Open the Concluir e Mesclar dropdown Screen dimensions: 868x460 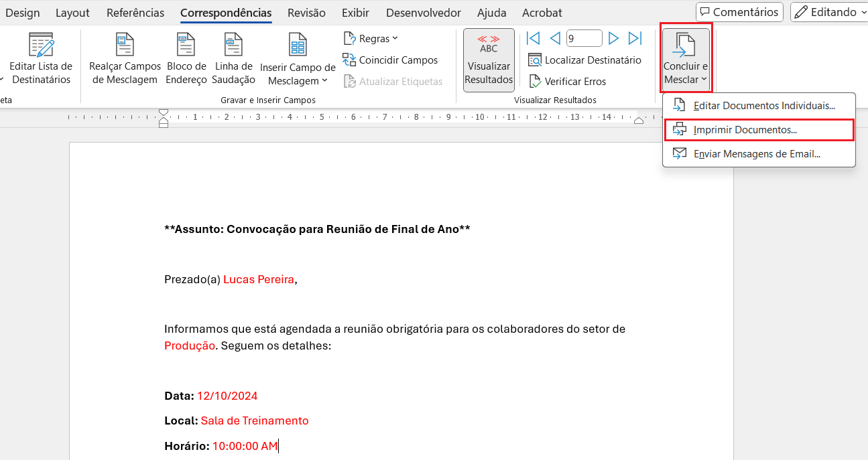click(x=685, y=58)
